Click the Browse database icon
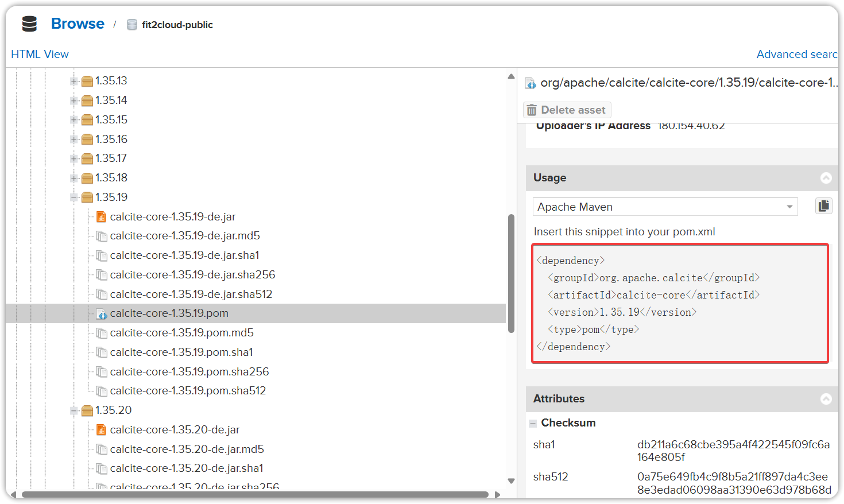 (29, 24)
